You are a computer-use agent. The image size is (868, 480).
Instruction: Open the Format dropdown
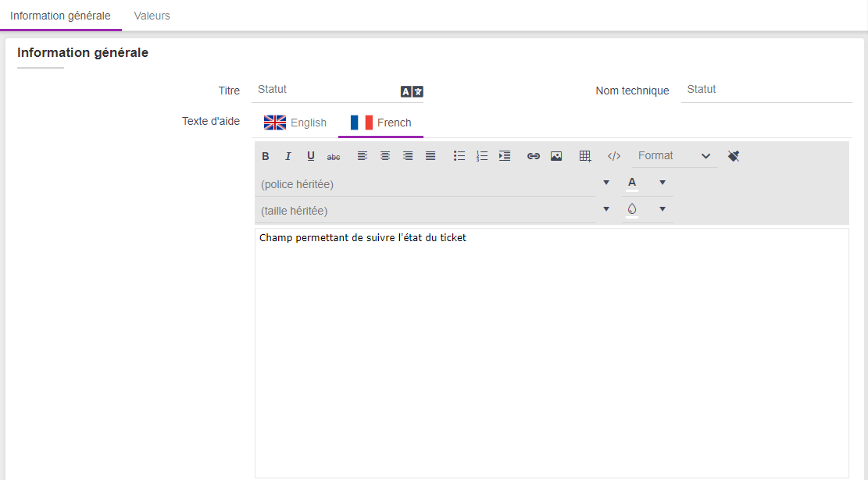coord(673,156)
